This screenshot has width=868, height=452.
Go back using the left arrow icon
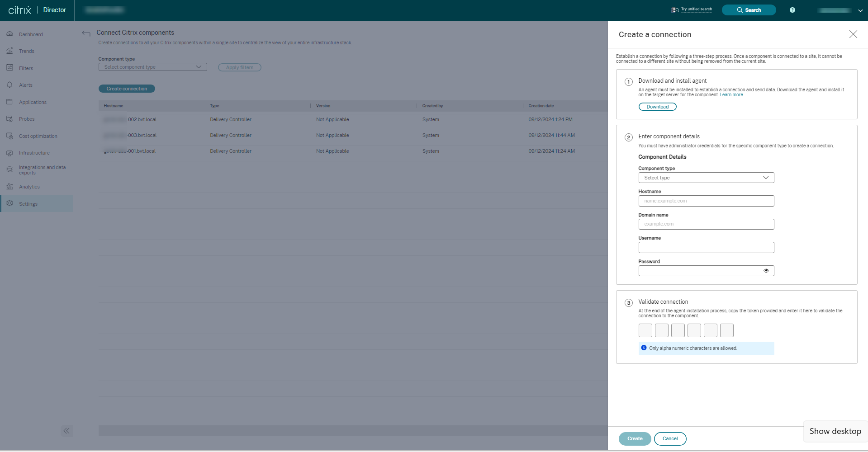[x=86, y=33]
